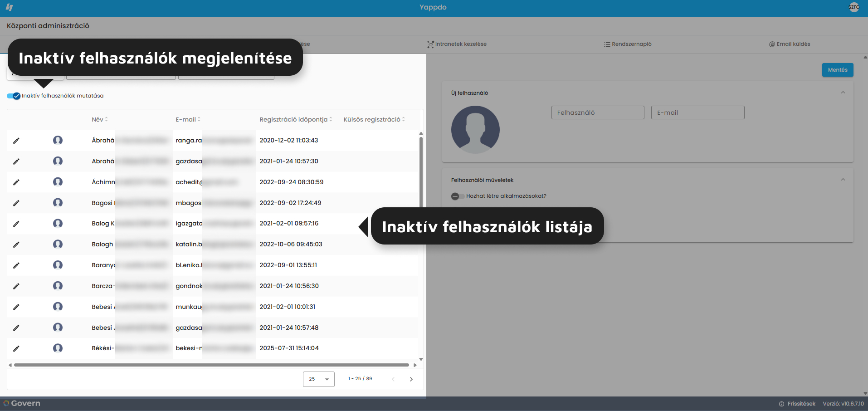
Task: Toggle Inaktív felhasználók mutatása switch
Action: (x=14, y=96)
